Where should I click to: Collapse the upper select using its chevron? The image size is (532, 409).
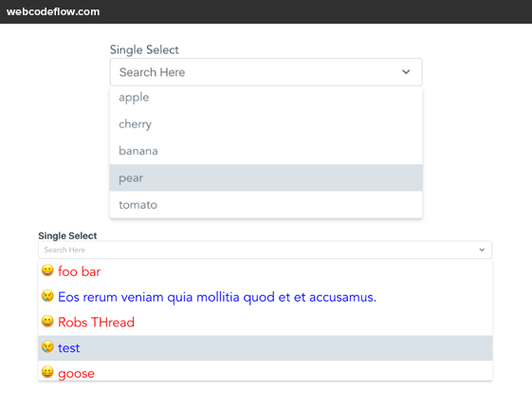(406, 72)
